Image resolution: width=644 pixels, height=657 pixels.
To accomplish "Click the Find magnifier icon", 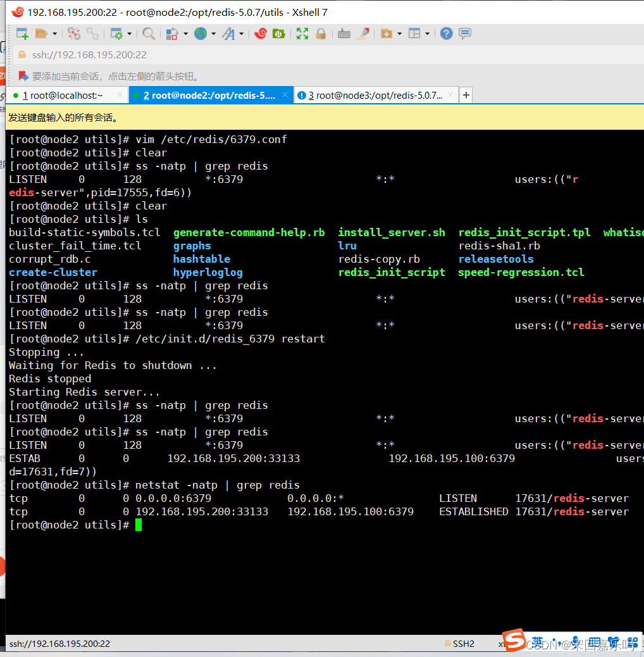I will [x=149, y=34].
